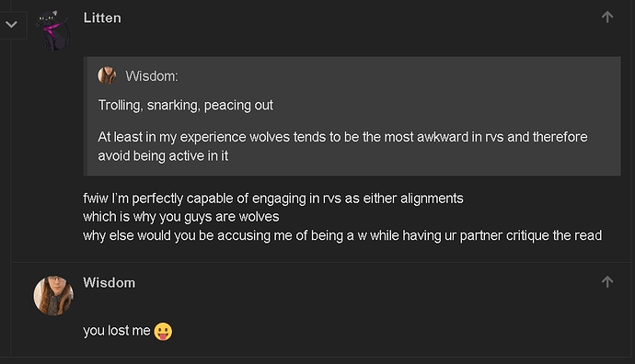Select line starting 'why else would you be accusing'

[x=342, y=235]
